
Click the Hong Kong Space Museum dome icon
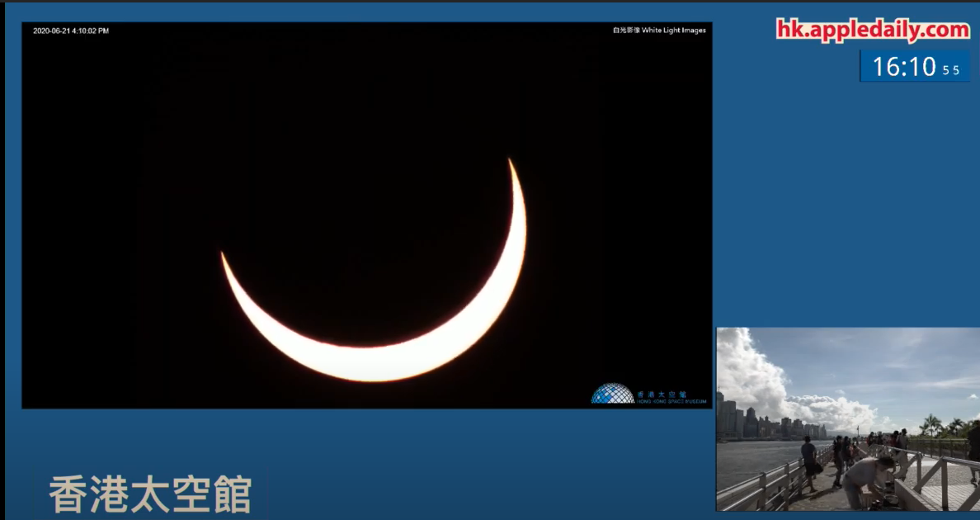click(x=612, y=394)
